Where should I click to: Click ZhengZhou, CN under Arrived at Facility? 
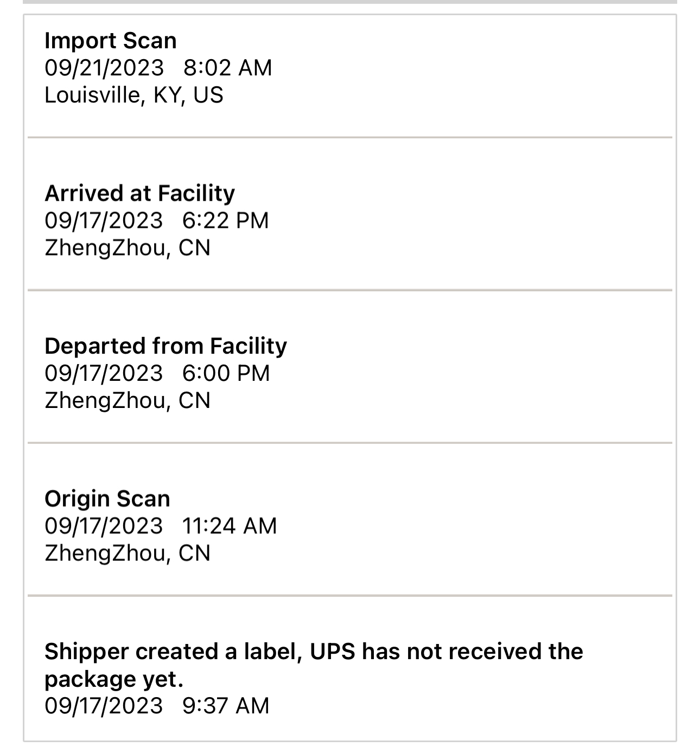click(x=127, y=248)
